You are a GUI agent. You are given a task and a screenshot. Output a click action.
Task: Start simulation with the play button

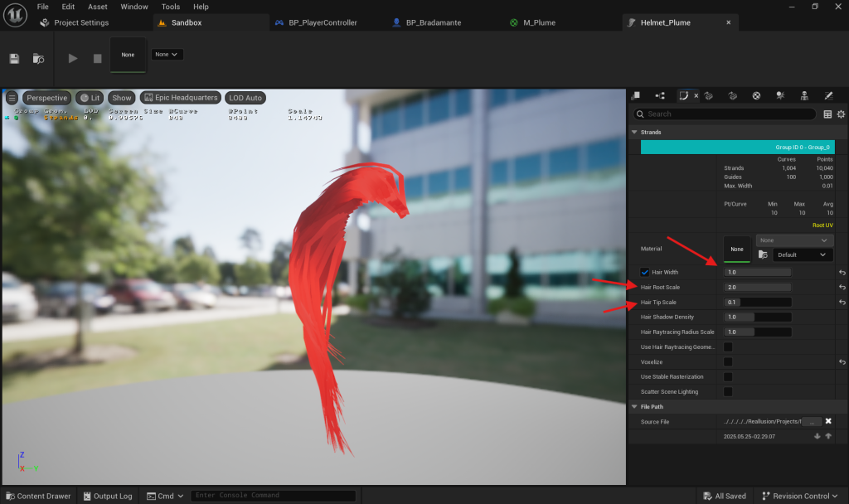coord(73,59)
